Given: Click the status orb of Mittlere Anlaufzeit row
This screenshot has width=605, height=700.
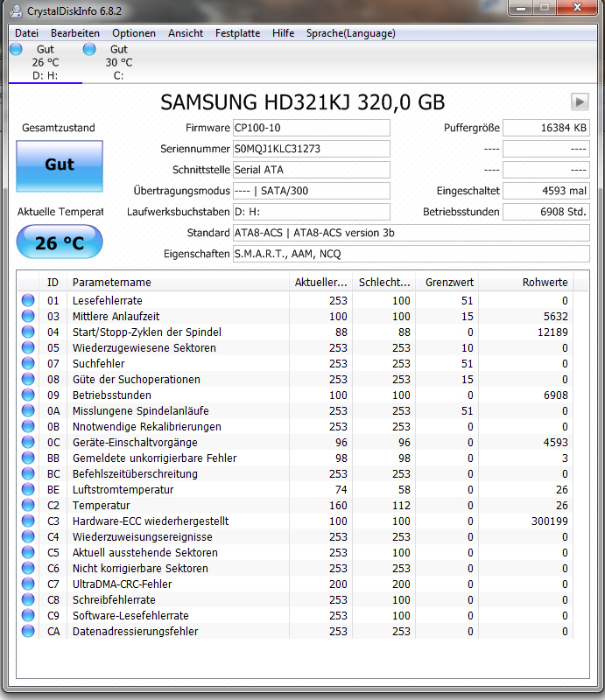Looking at the screenshot, I should point(28,316).
